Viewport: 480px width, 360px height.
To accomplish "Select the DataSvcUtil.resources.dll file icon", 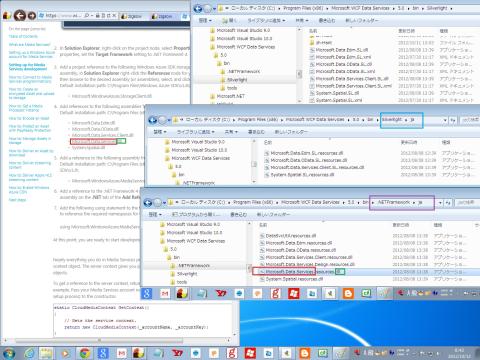I will point(262,236).
